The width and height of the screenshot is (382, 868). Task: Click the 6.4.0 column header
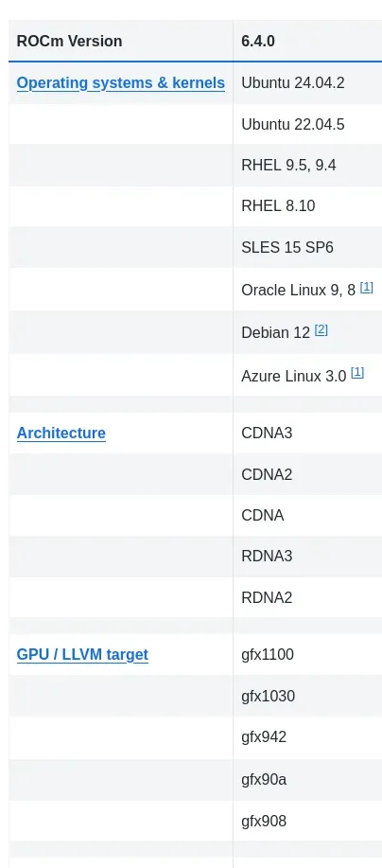[307, 41]
